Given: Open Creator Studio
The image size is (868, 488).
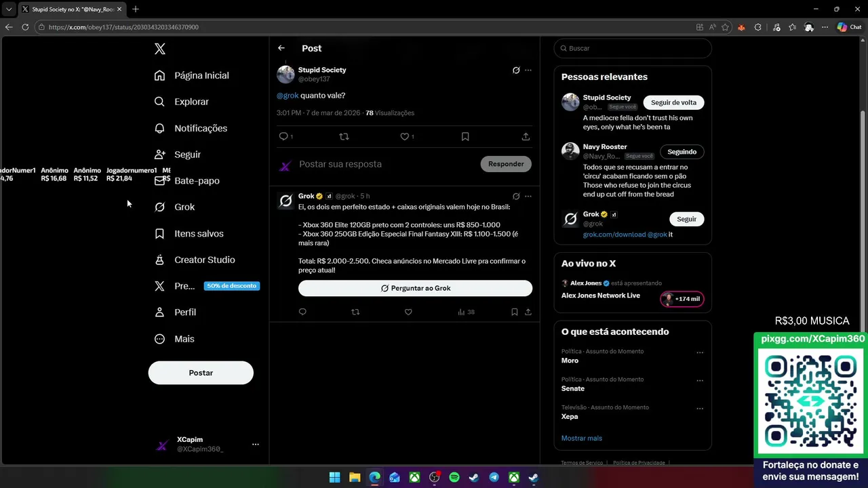Looking at the screenshot, I should tap(195, 260).
